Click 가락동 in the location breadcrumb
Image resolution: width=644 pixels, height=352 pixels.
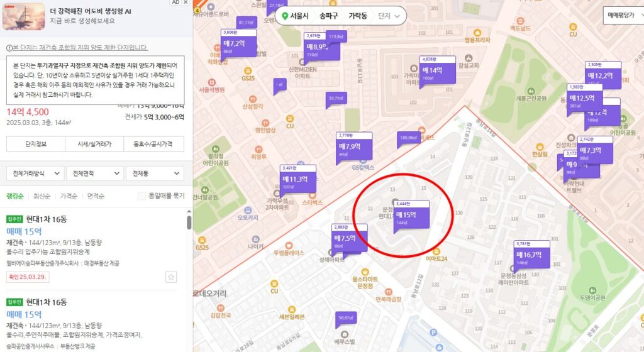click(x=358, y=16)
